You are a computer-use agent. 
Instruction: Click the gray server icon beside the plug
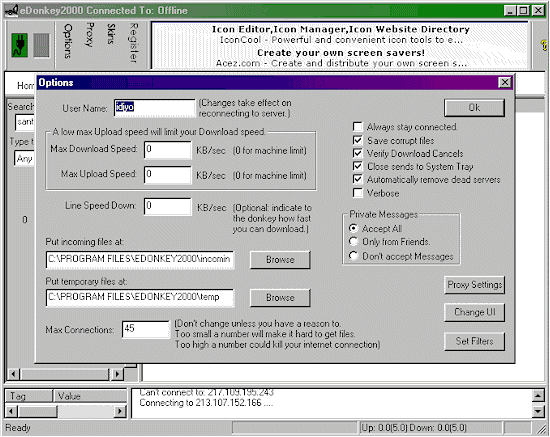pos(41,45)
